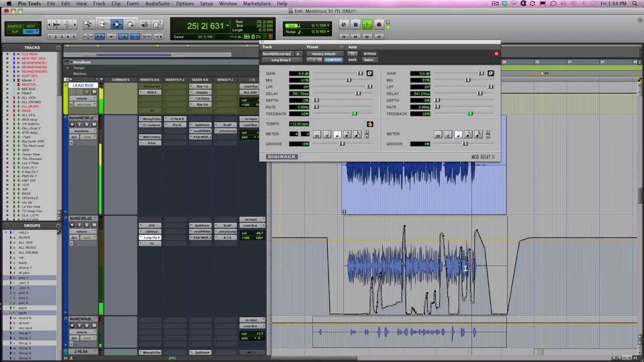The image size is (644, 362).
Task: Select eighth note duration in left channel
Action: 347,134
